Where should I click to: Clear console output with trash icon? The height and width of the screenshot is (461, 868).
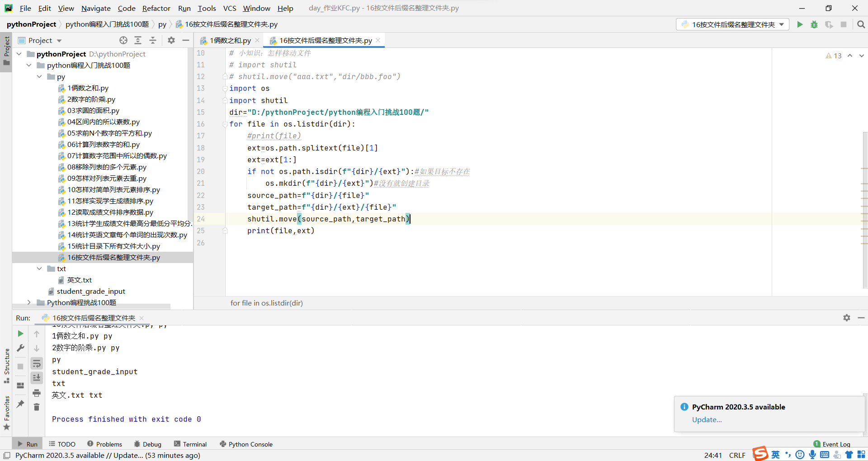(37, 407)
